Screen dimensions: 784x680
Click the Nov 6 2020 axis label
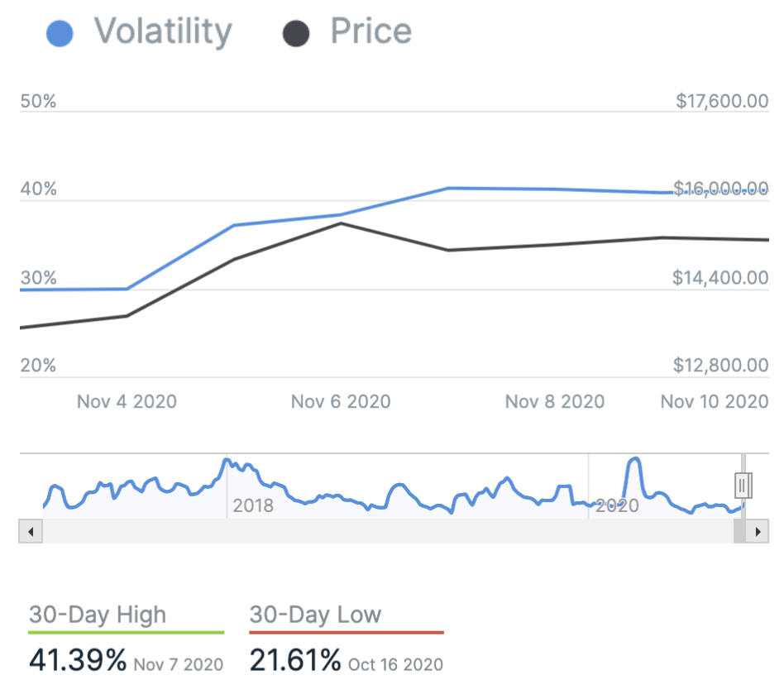[341, 402]
